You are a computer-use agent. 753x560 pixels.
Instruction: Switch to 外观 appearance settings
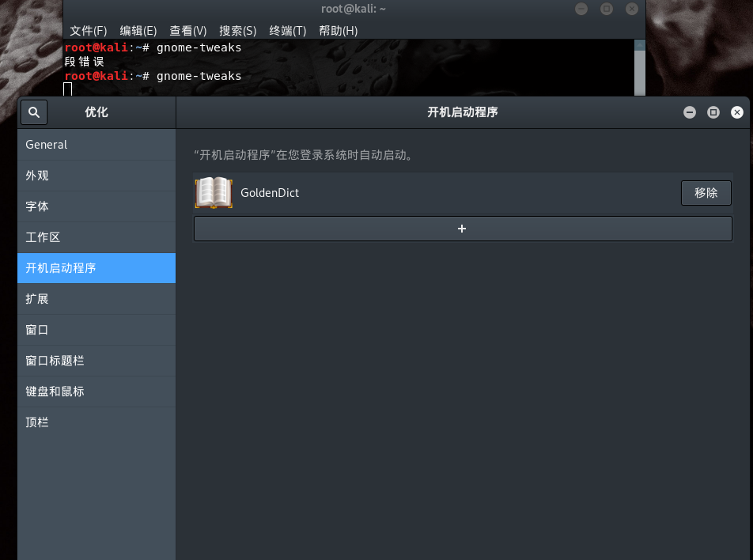(x=96, y=176)
